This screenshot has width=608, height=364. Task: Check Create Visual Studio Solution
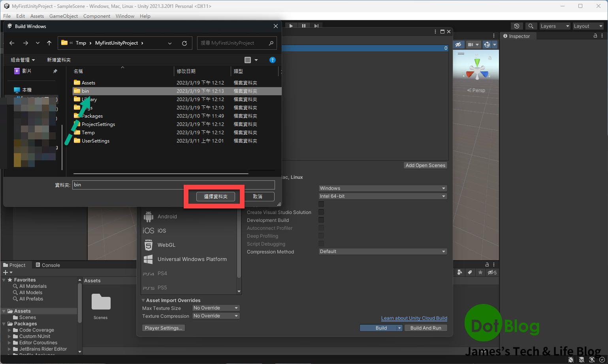[321, 212]
